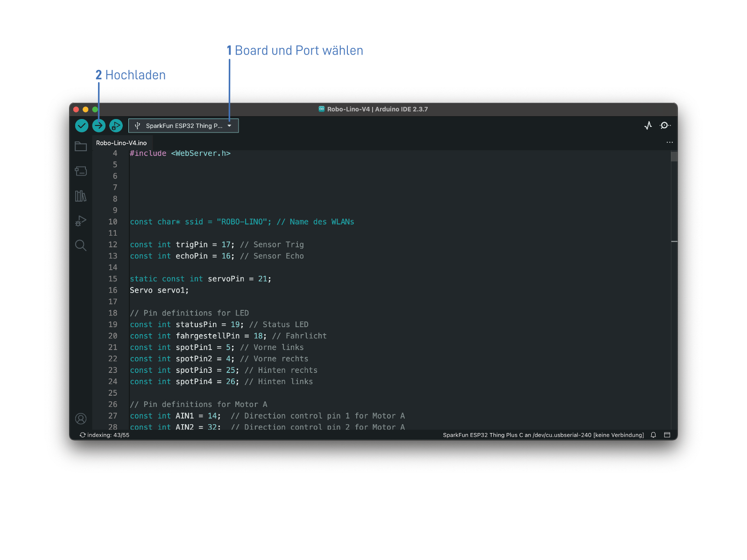Expand the SparkFun ESP32 Thing board selector

point(183,126)
